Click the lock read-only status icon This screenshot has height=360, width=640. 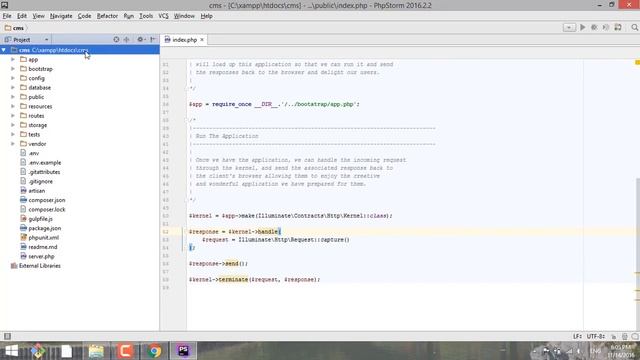(x=613, y=336)
